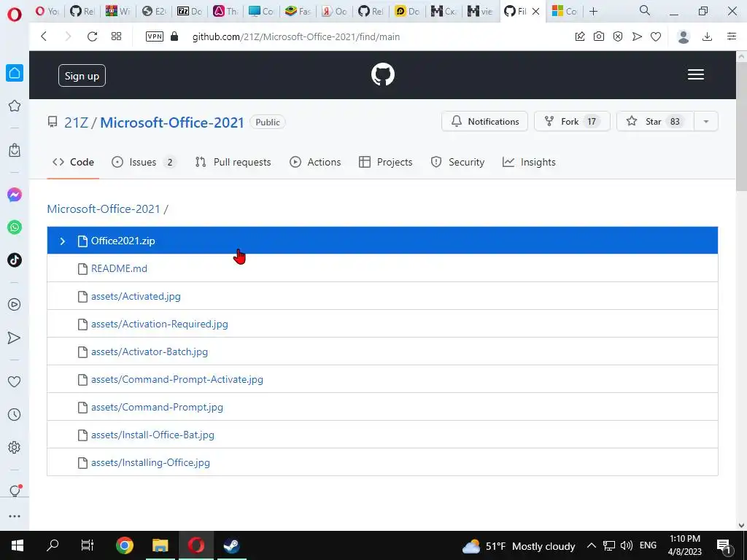Open TikTok in the sidebar
Image resolution: width=747 pixels, height=560 pixels.
pyautogui.click(x=15, y=260)
